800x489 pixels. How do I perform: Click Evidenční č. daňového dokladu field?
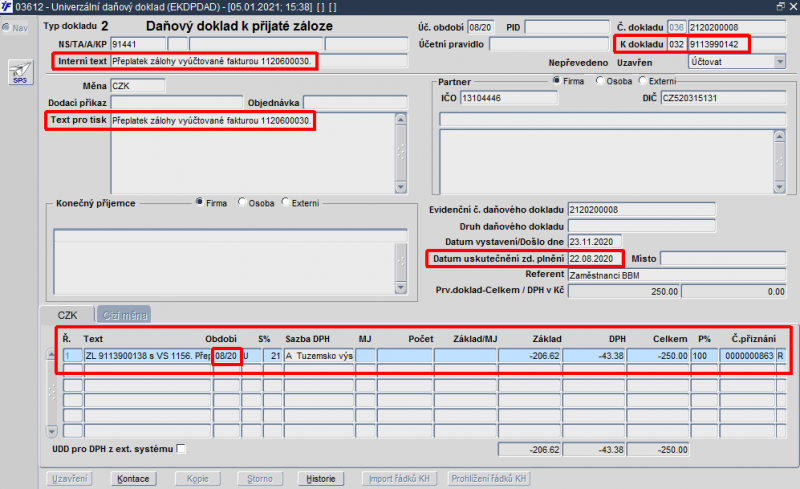pyautogui.click(x=641, y=209)
